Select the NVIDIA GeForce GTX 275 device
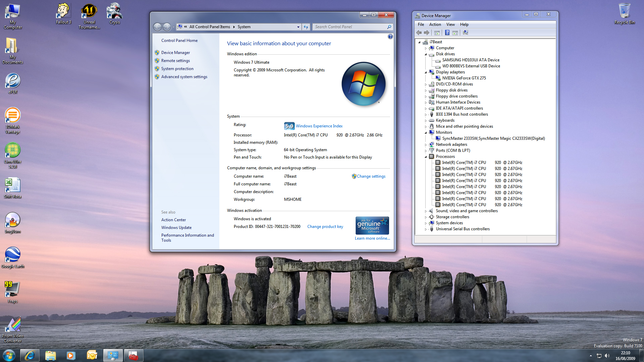 coord(464,78)
